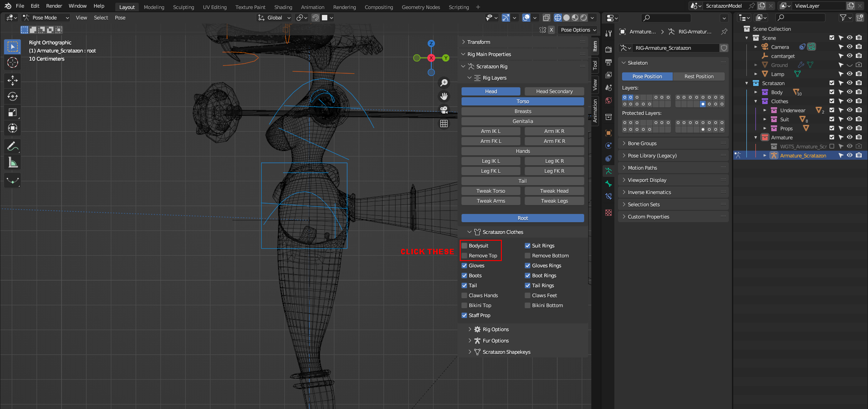Screen dimensions: 868x409
Task: Toggle orthographic grid view icon
Action: [444, 124]
